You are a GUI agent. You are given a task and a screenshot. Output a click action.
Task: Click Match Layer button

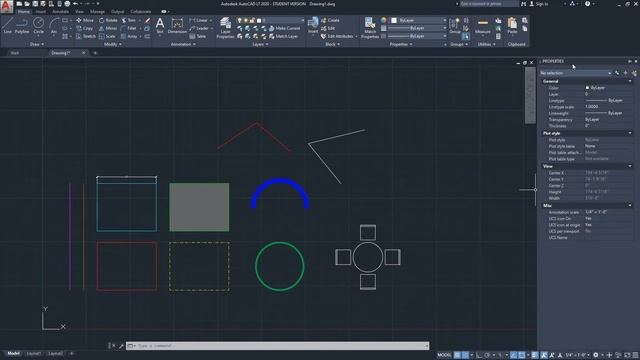[x=283, y=36]
